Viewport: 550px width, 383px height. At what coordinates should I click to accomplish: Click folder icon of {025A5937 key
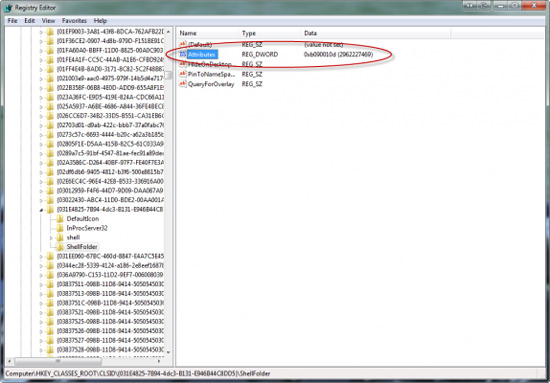pos(50,107)
